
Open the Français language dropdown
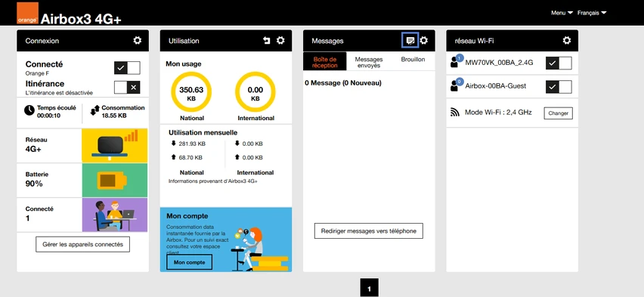tap(592, 13)
